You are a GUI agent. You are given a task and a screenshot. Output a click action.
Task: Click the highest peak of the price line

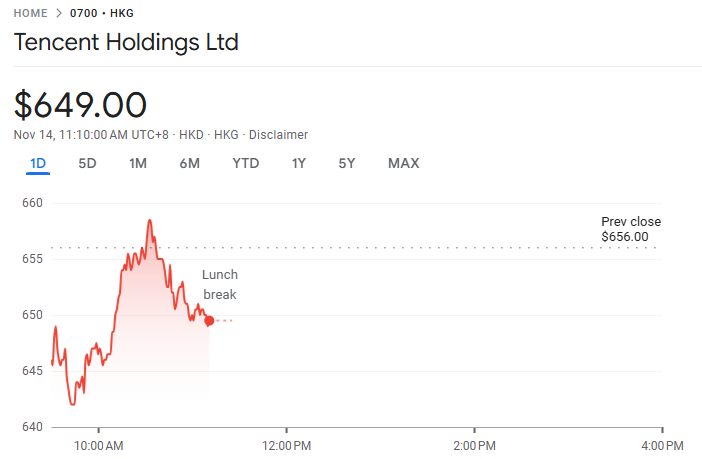(150, 220)
